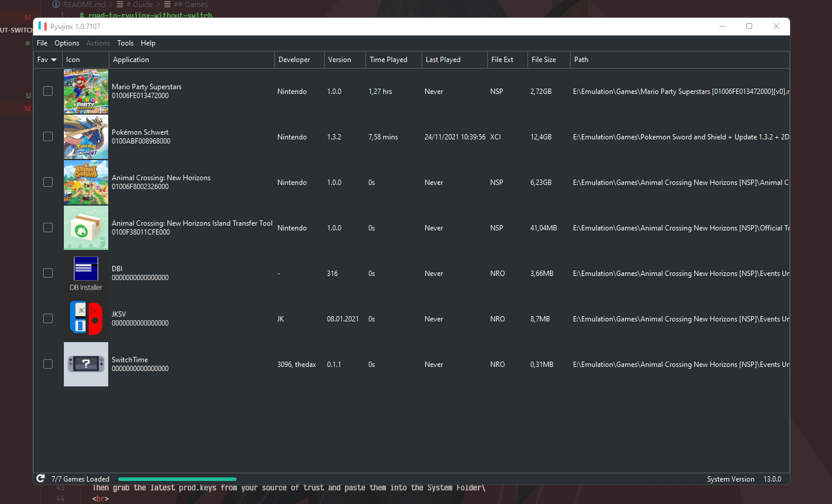832x504 pixels.
Task: Open the Mario Party Superstars game icon
Action: point(86,91)
